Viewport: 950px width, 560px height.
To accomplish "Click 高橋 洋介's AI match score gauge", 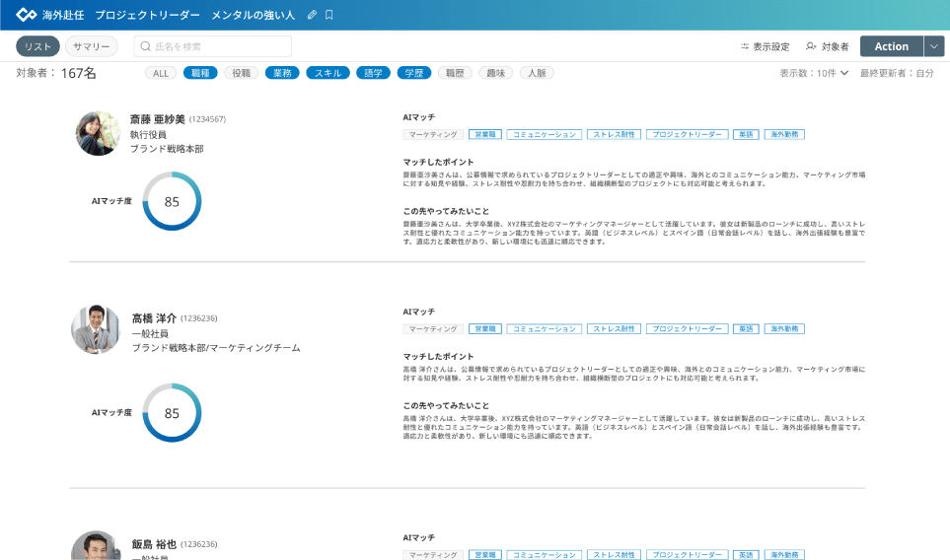I will [x=172, y=413].
